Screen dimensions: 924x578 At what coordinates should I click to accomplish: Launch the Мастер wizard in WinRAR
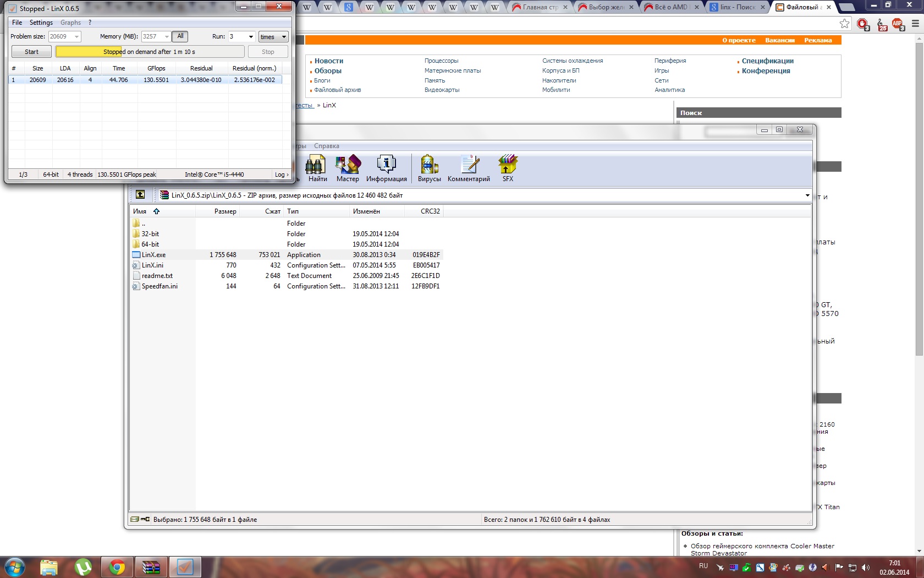pos(348,168)
